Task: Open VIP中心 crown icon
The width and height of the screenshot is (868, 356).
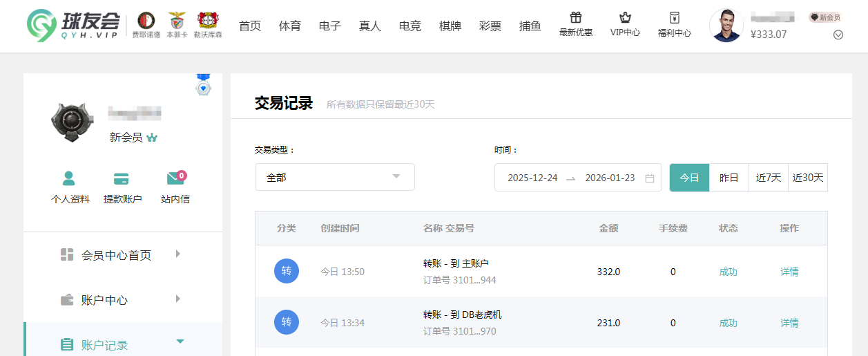Action: (x=625, y=17)
